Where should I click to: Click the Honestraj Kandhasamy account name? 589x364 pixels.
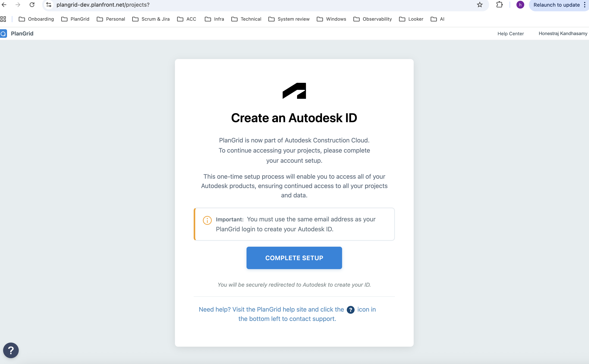563,34
